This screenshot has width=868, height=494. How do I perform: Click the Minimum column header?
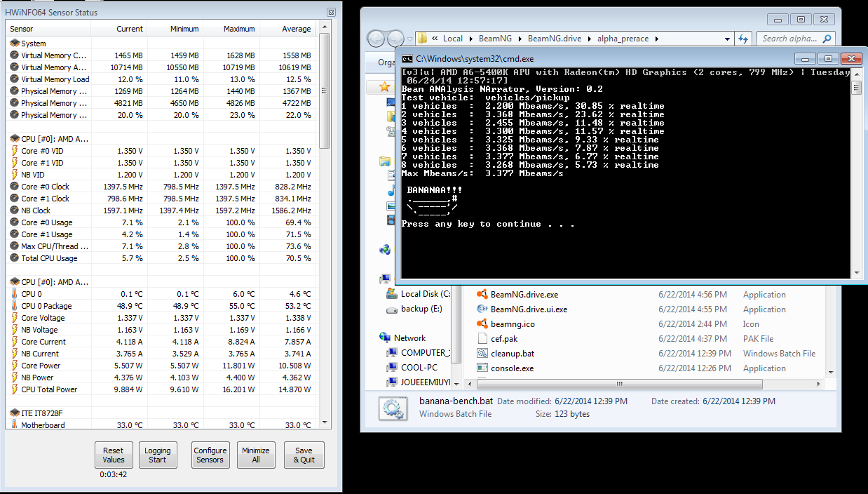175,29
